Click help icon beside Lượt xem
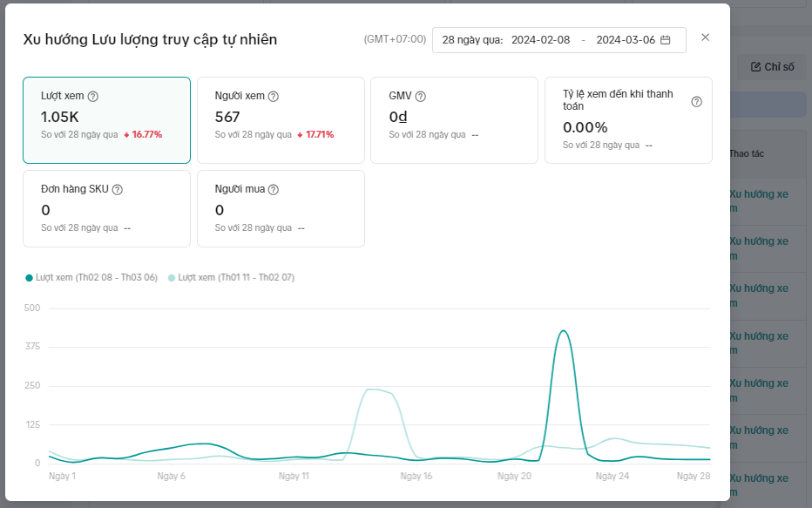 pos(93,97)
